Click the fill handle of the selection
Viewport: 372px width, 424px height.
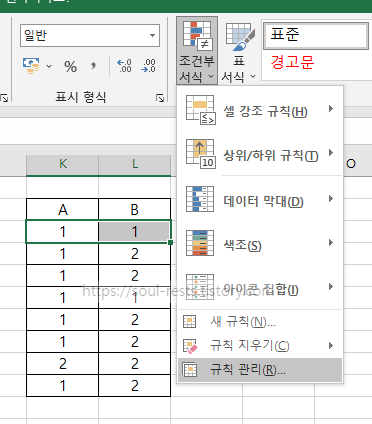[170, 242]
